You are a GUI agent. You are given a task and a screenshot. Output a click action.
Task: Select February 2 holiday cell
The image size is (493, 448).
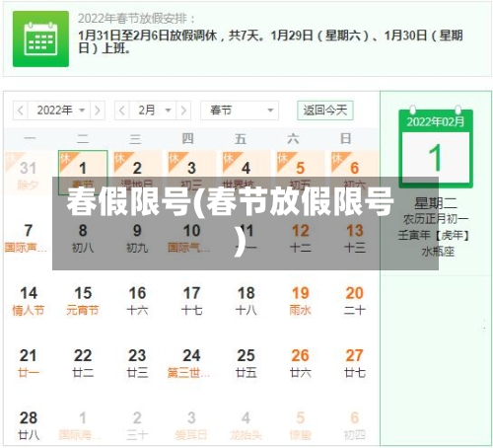pos(137,173)
